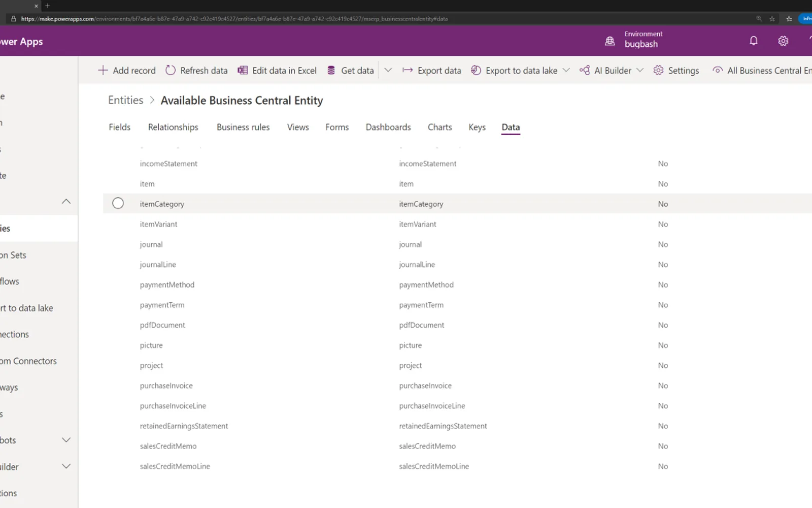Image resolution: width=812 pixels, height=508 pixels.
Task: Open the Views tab
Action: point(298,127)
